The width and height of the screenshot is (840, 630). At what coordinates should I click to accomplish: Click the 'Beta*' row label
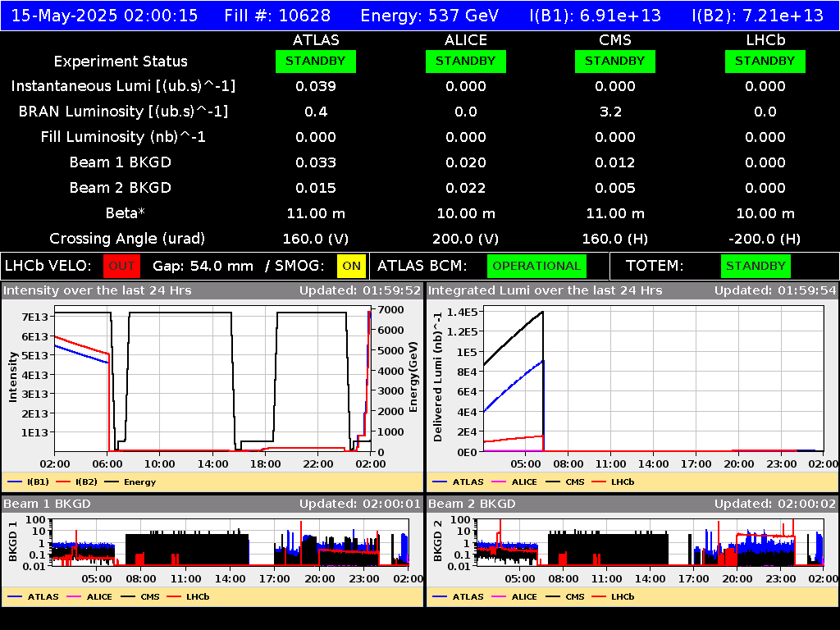click(x=126, y=213)
